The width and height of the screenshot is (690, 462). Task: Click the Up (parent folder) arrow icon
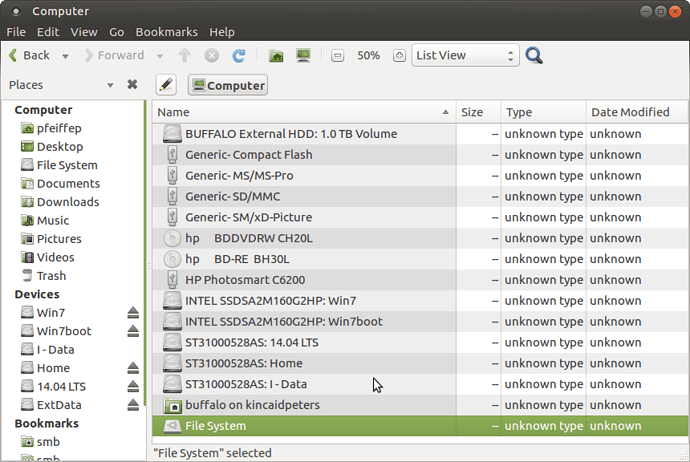[184, 55]
